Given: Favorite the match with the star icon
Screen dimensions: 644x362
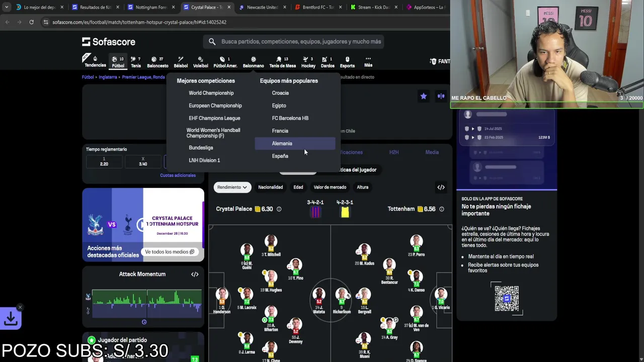Looking at the screenshot, I should click(424, 96).
